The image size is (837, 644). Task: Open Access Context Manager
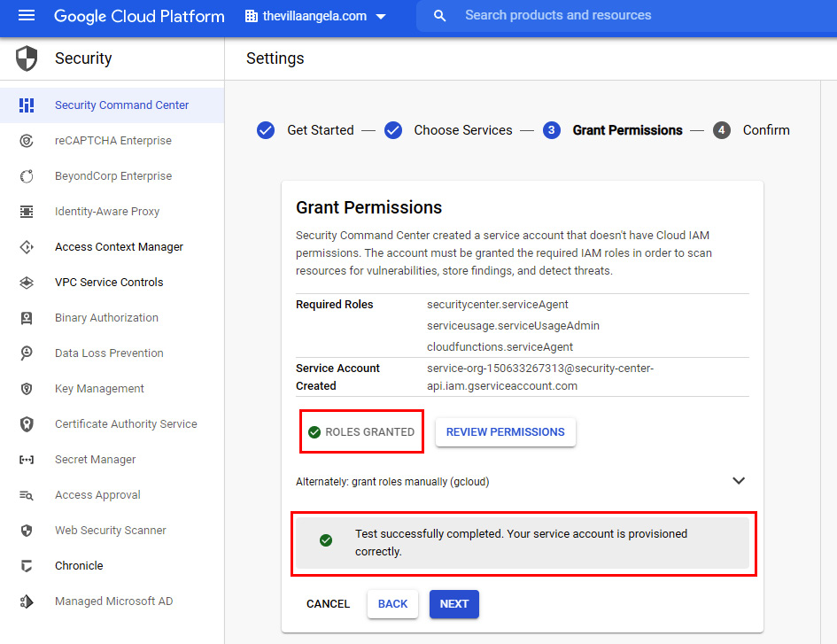112,247
